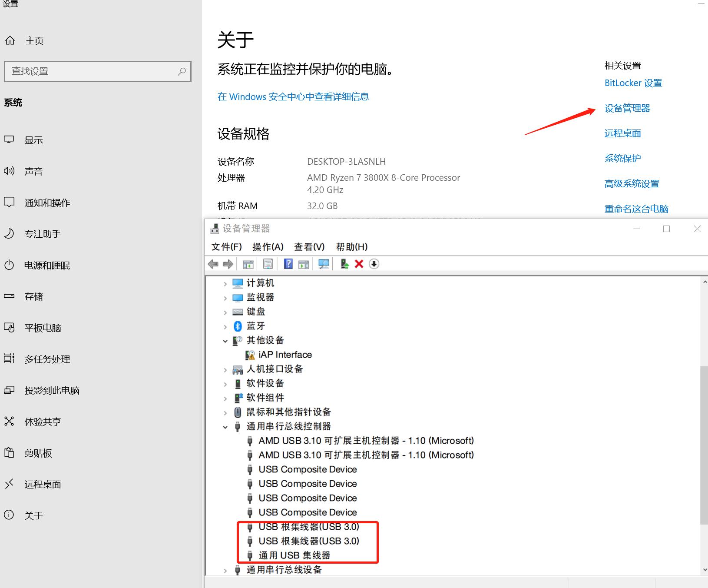This screenshot has height=588, width=708.
Task: Collapse the 其他设备 category
Action: pyautogui.click(x=225, y=340)
